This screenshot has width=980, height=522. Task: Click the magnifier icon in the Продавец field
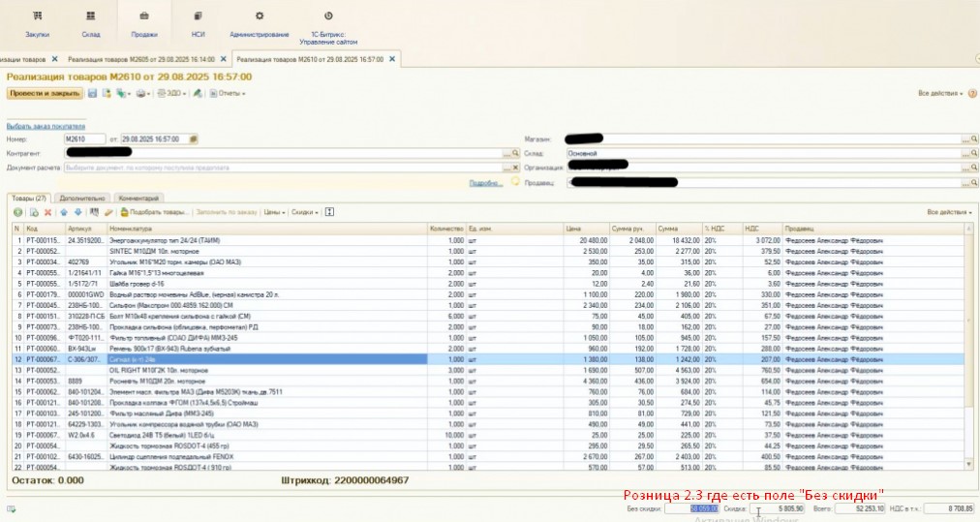974,182
